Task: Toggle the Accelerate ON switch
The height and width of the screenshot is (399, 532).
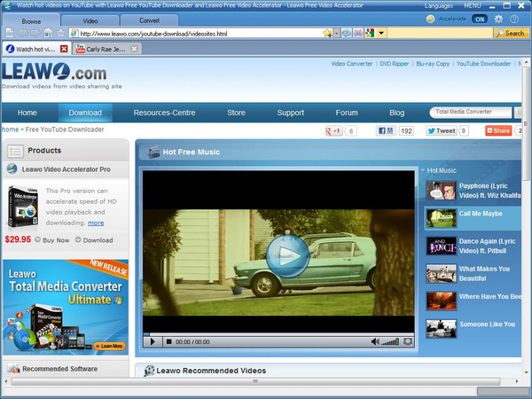Action: [480, 19]
